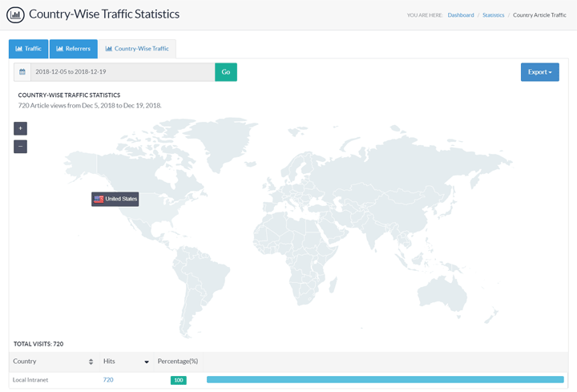Click the green Go button
Screen dimensions: 577x392
pos(226,72)
